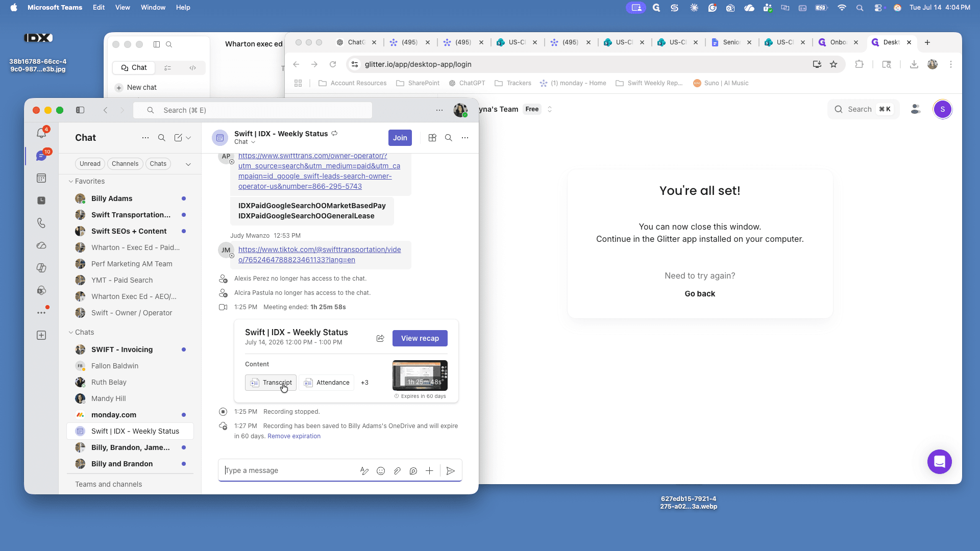Image resolution: width=980 pixels, height=551 pixels.
Task: Click the View recap button
Action: click(x=420, y=338)
